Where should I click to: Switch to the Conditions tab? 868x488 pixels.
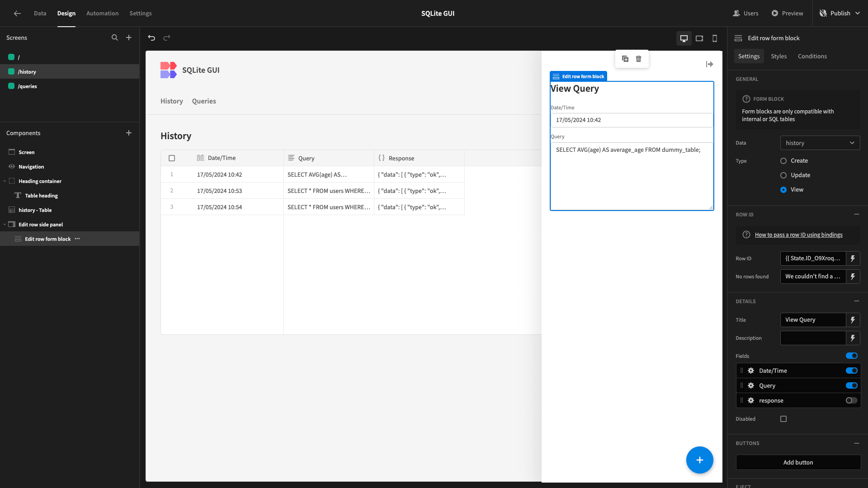pos(812,56)
